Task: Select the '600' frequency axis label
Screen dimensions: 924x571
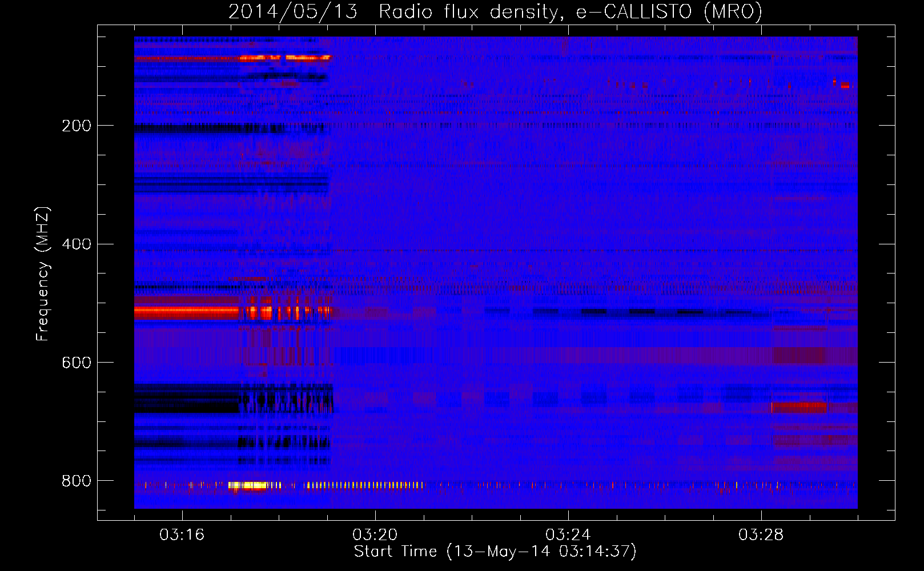Action: [x=77, y=363]
